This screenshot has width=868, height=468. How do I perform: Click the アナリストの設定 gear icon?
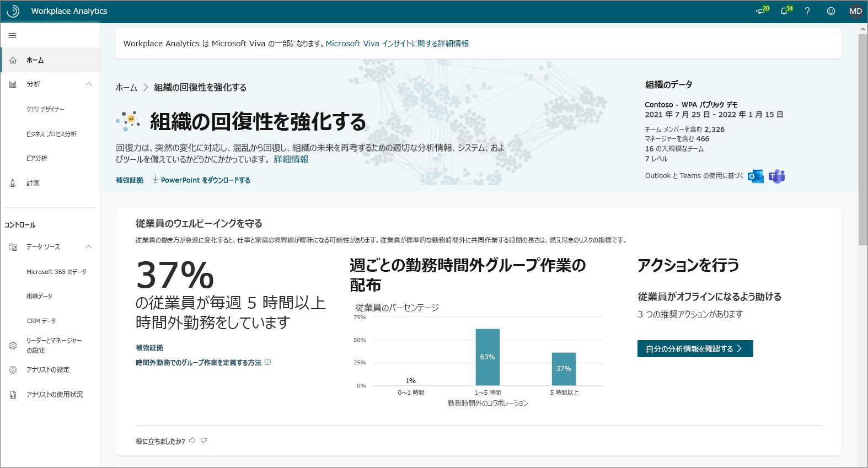coord(13,370)
